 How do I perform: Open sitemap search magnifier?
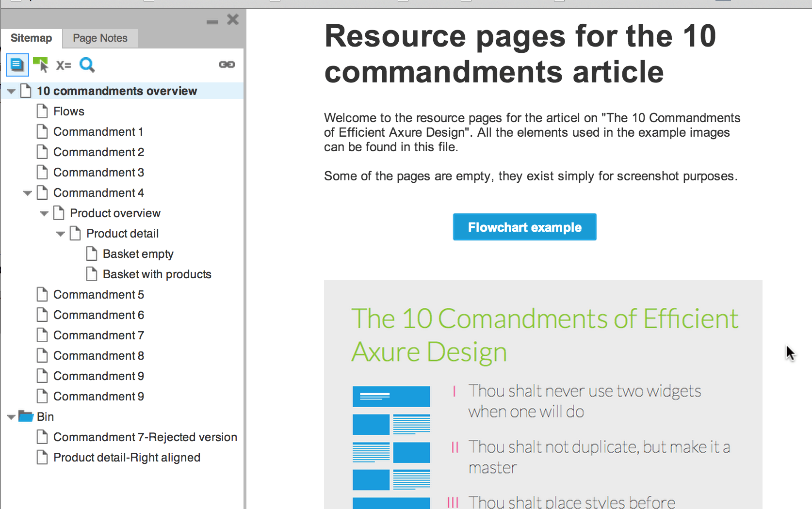87,64
